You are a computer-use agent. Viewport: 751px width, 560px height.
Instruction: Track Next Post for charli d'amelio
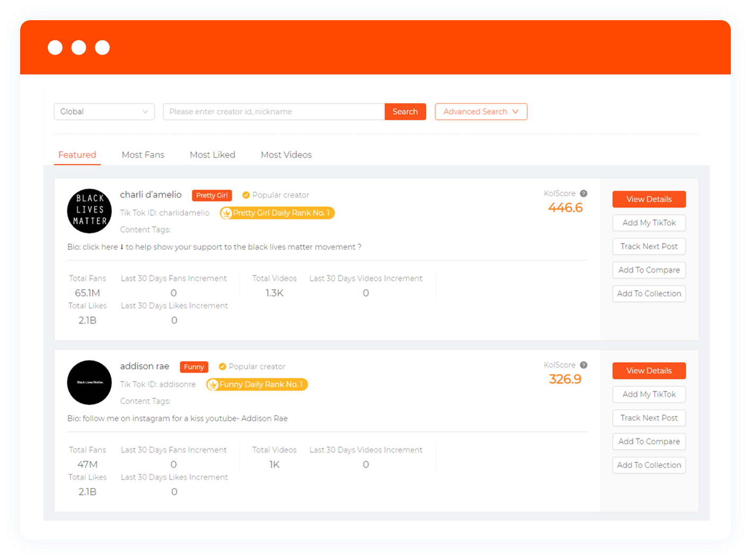click(x=649, y=247)
